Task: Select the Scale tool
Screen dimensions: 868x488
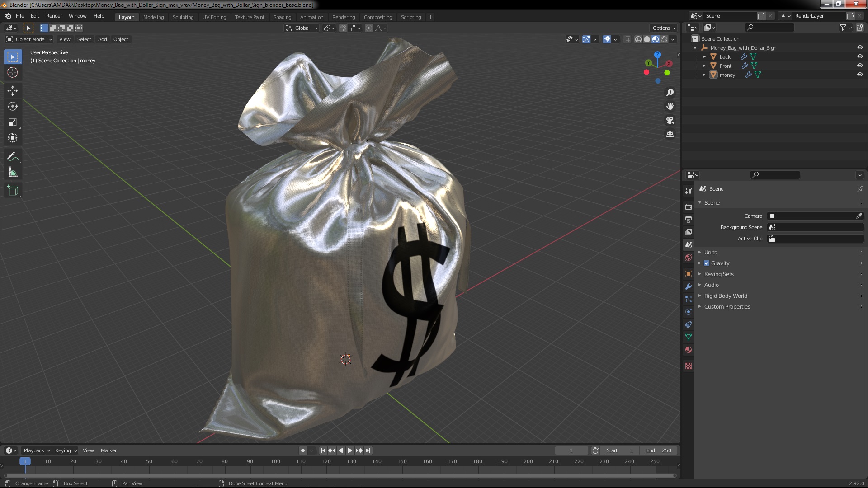Action: [x=12, y=122]
